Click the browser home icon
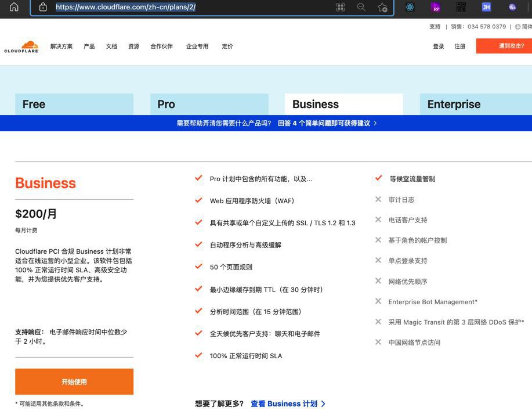Image resolution: width=532 pixels, height=414 pixels. [x=14, y=7]
